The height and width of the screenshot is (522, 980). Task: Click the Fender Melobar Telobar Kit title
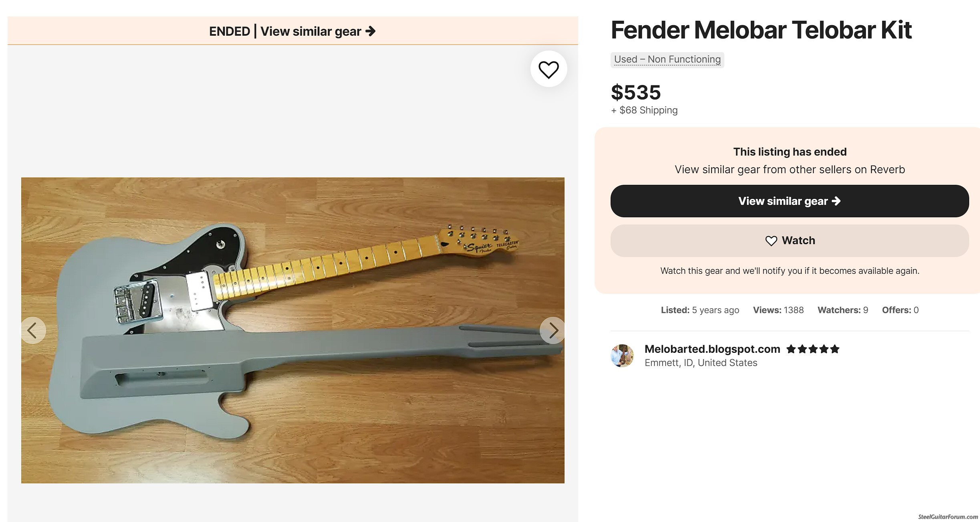coord(761,30)
